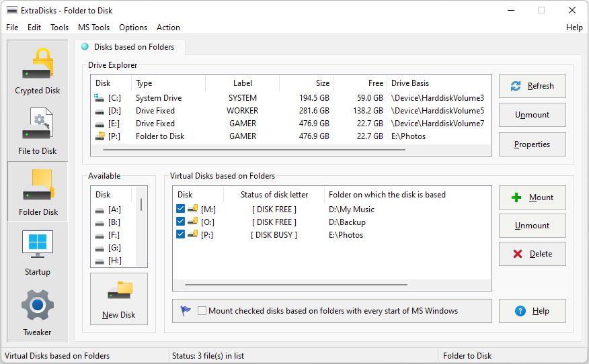Delete the selected virtual disk
589x364 pixels.
532,254
